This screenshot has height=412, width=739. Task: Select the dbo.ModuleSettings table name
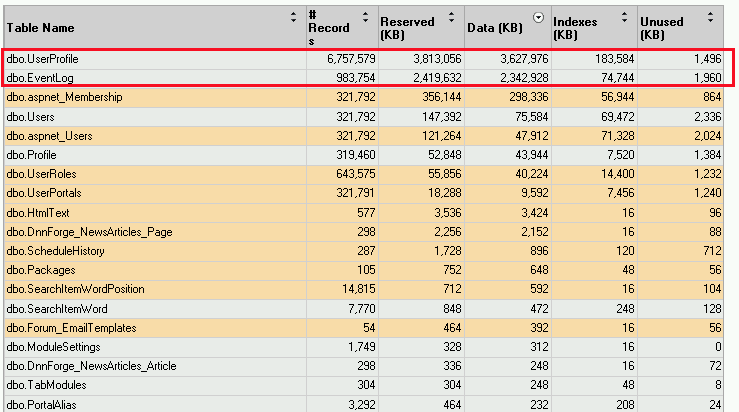tap(54, 347)
